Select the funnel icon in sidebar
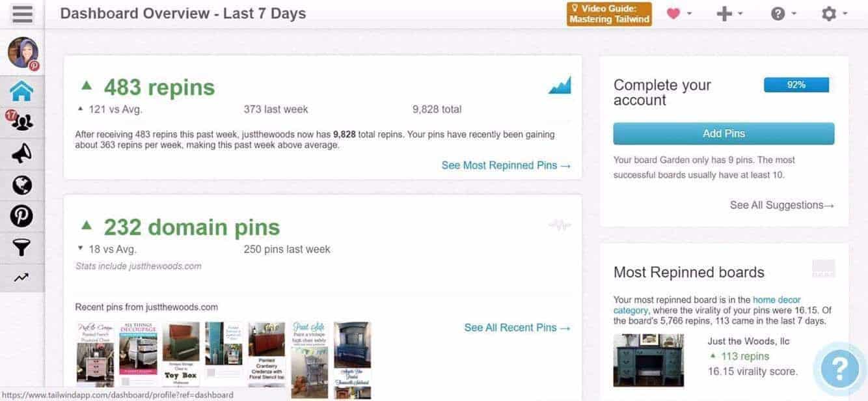 click(x=21, y=247)
